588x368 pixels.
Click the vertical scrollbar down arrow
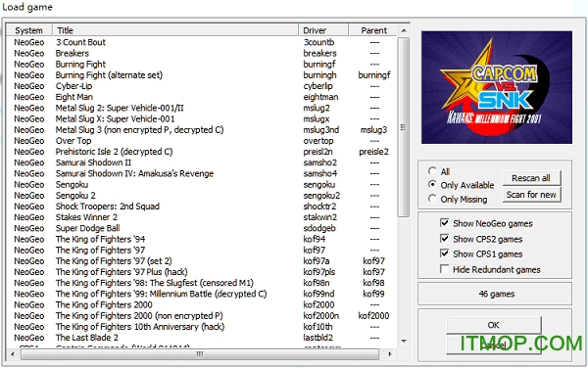point(404,341)
